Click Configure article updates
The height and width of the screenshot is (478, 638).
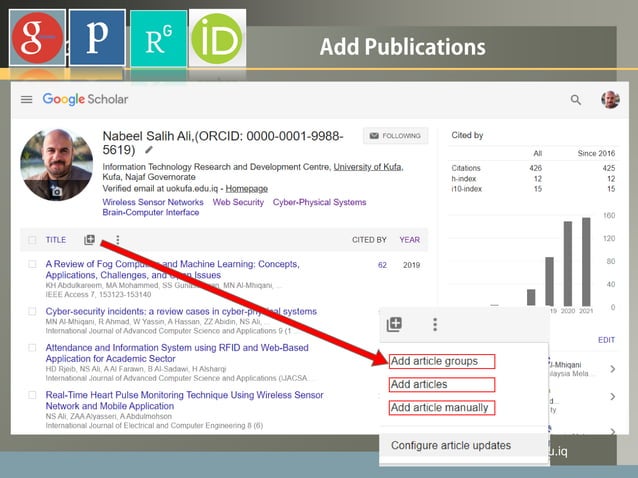[x=451, y=445]
